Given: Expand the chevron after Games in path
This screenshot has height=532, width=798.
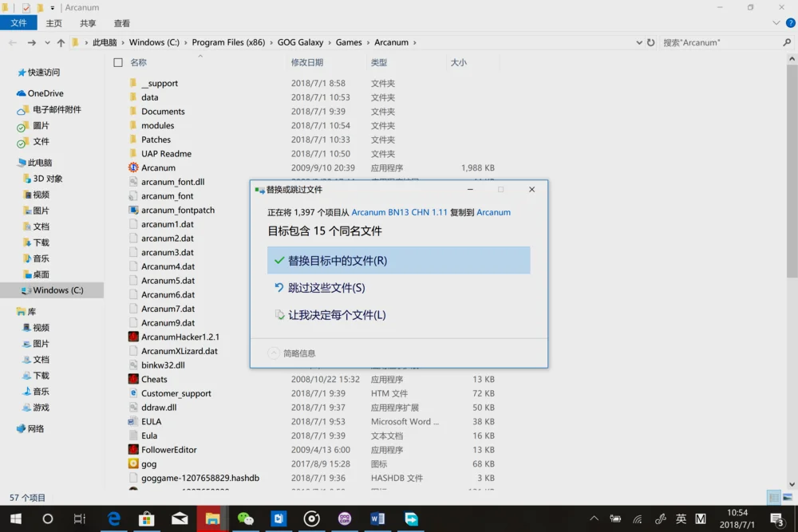Looking at the screenshot, I should pos(369,43).
